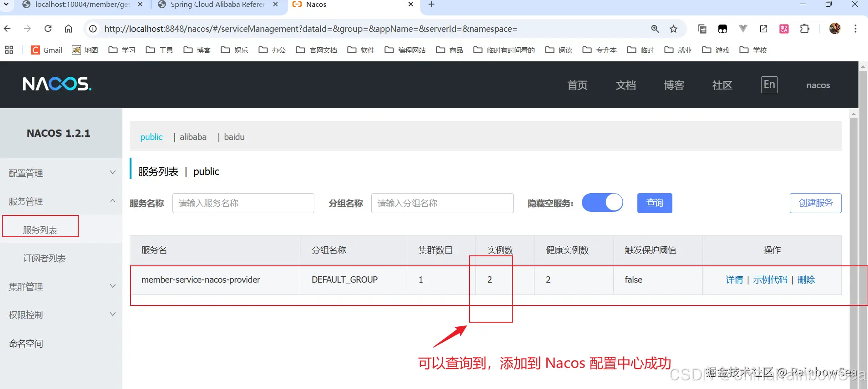
Task: Expand the 集群管理 sidebar menu
Action: 61,286
